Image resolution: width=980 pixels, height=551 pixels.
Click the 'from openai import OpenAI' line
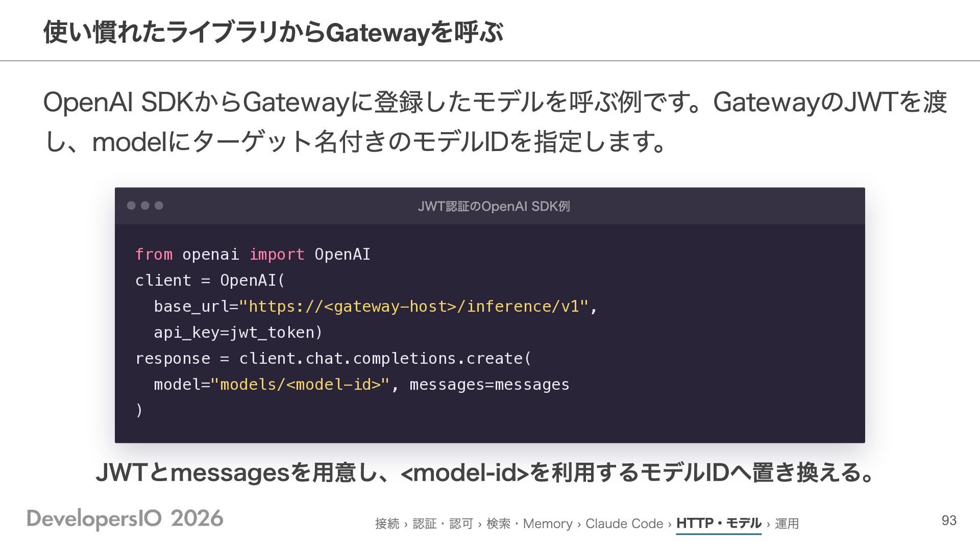pyautogui.click(x=253, y=254)
